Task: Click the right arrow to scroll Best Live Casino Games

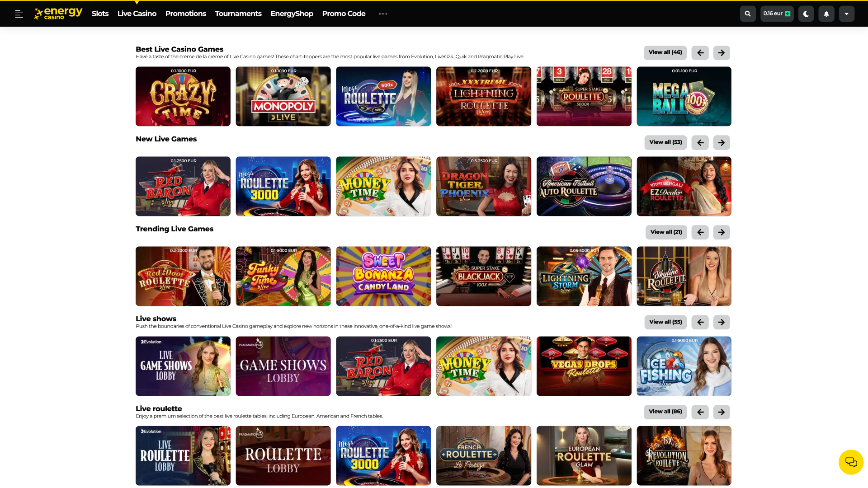Action: point(721,52)
